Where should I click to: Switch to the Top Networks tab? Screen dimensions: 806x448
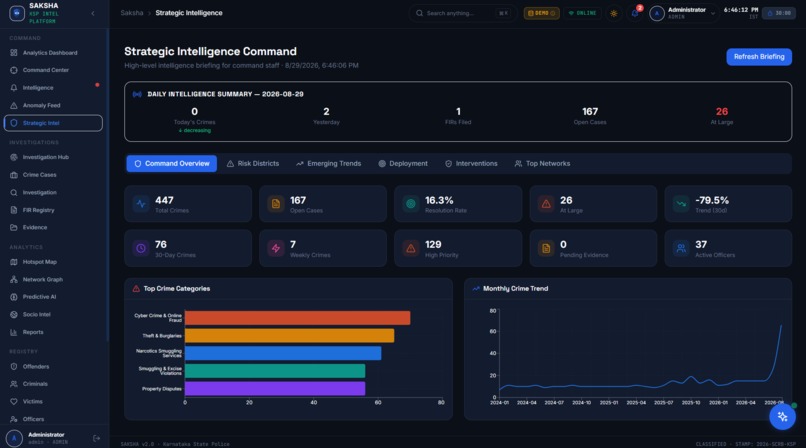[542, 163]
